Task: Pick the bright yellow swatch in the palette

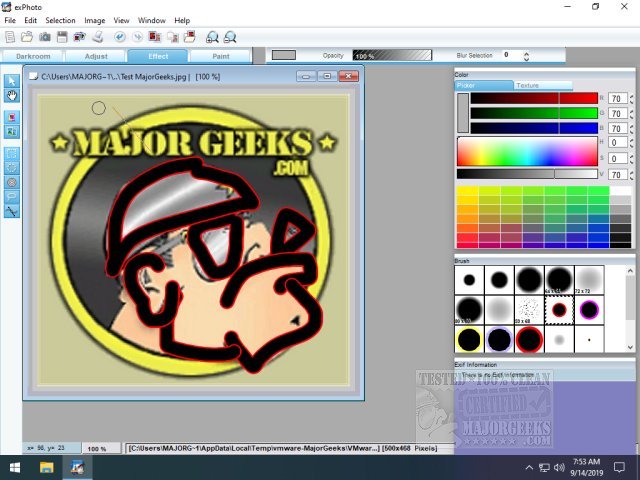Action: coord(467,191)
